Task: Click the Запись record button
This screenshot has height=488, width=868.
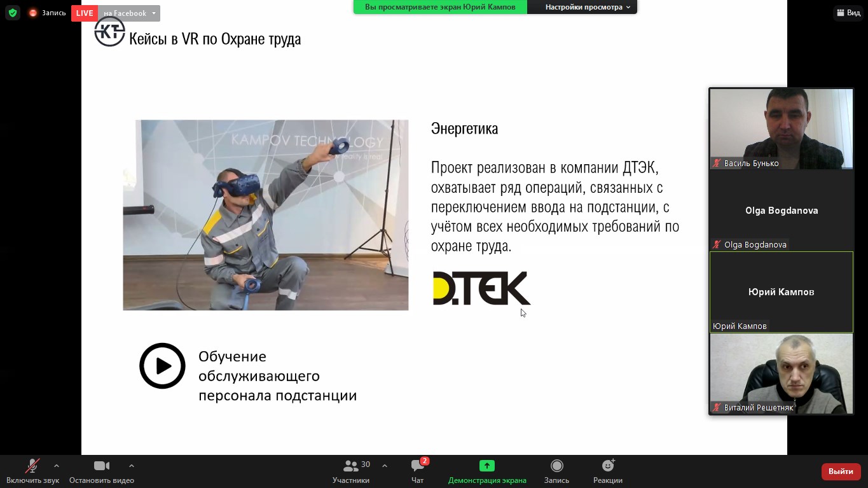Action: pos(557,471)
